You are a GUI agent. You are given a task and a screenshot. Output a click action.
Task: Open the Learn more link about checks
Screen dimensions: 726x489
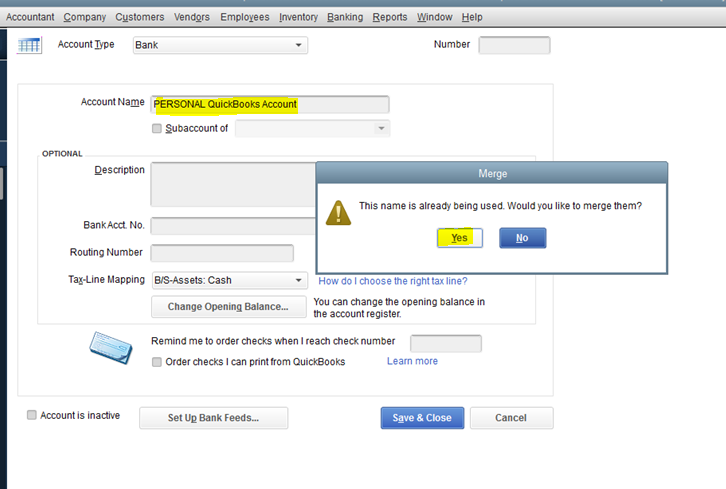[x=412, y=361]
